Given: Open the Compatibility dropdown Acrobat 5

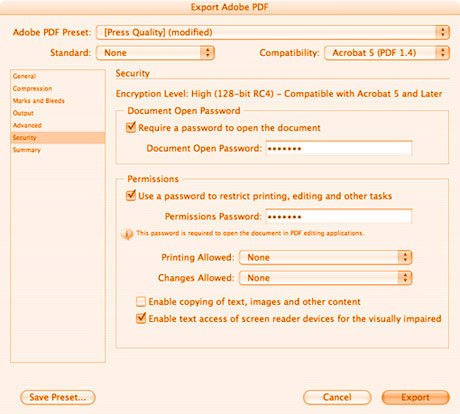Looking at the screenshot, I should pyautogui.click(x=387, y=53).
